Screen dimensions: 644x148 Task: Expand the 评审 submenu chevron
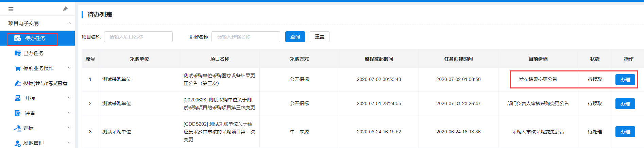tap(69, 113)
